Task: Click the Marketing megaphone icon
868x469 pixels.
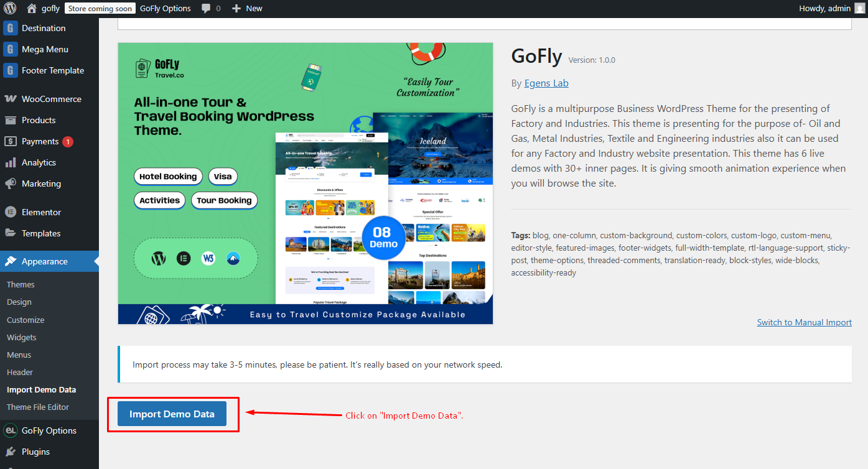Action: [11, 183]
